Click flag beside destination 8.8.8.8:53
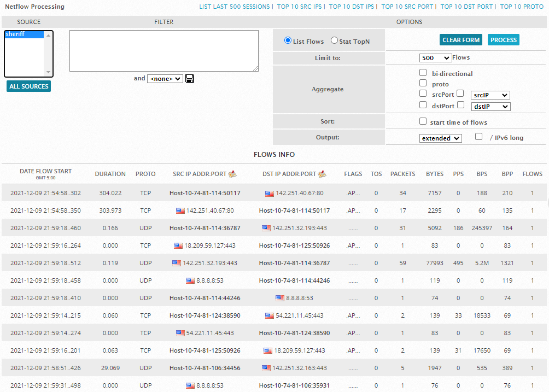This screenshot has height=392, width=549. (x=280, y=298)
